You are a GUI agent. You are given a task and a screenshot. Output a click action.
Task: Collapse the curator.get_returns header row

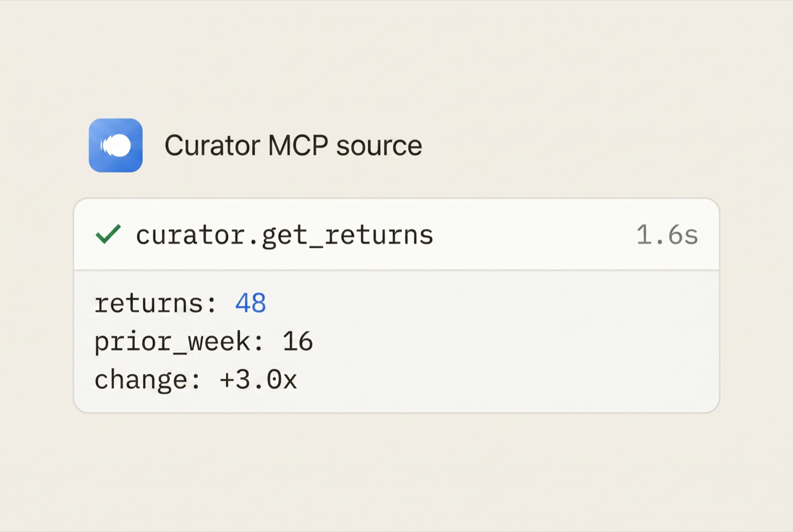pos(396,235)
